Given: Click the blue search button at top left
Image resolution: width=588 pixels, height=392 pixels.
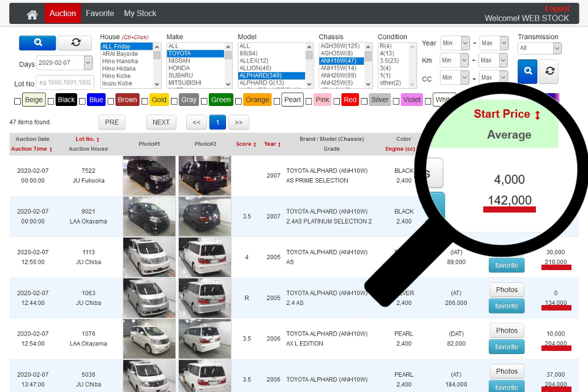Looking at the screenshot, I should tap(37, 42).
